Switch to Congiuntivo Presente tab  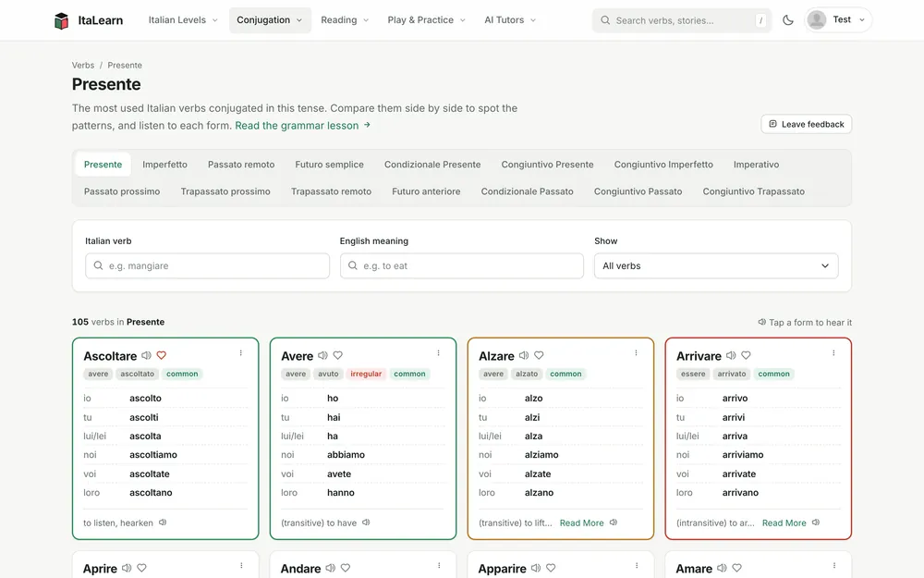tap(547, 165)
